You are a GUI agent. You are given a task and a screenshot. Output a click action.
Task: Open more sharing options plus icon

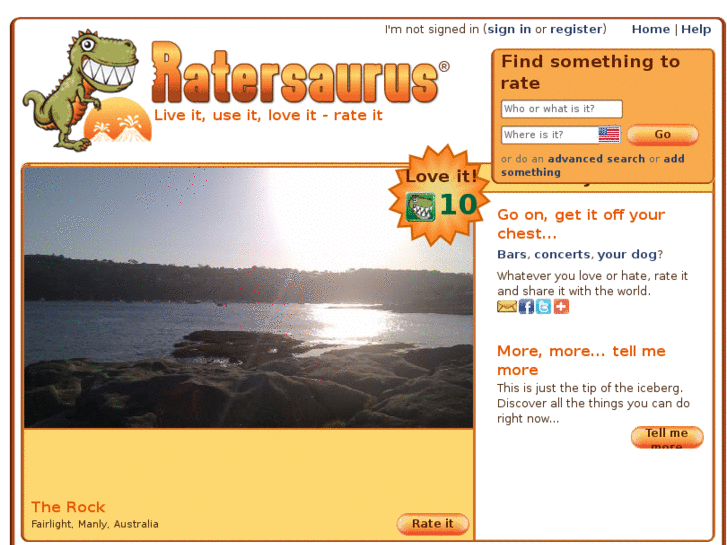(x=561, y=307)
